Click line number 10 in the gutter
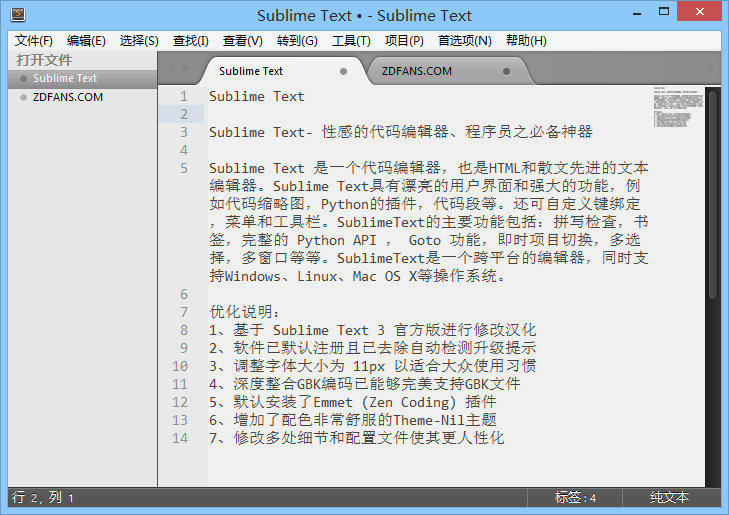The width and height of the screenshot is (729, 515). (180, 366)
